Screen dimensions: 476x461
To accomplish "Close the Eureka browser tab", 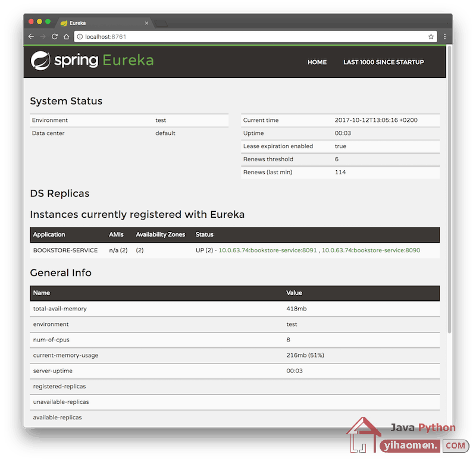I will [x=146, y=23].
